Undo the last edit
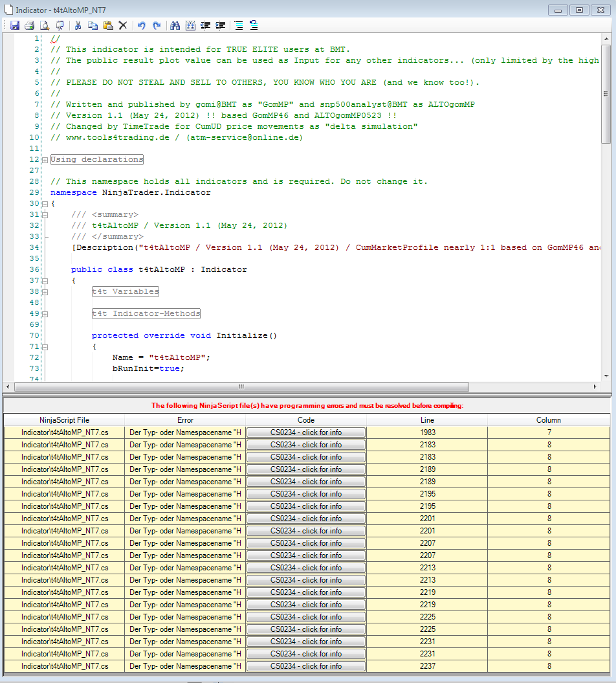Viewport: 616px width, 683px height. coord(142,25)
